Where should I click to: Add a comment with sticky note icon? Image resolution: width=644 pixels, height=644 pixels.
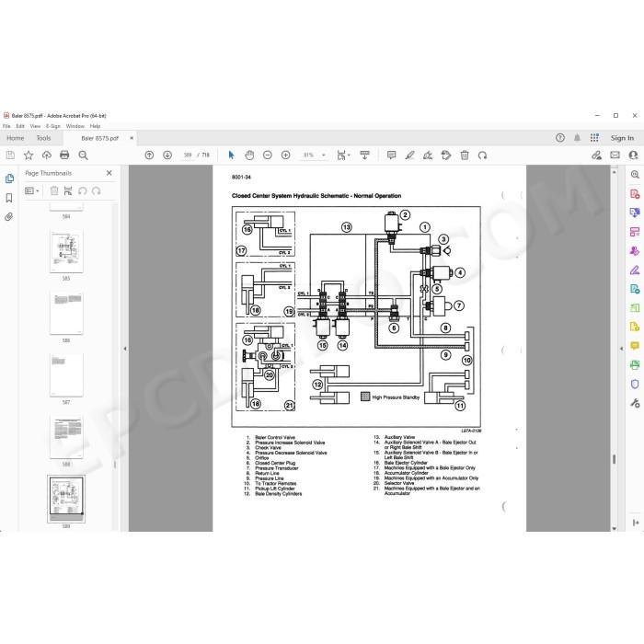point(391,155)
